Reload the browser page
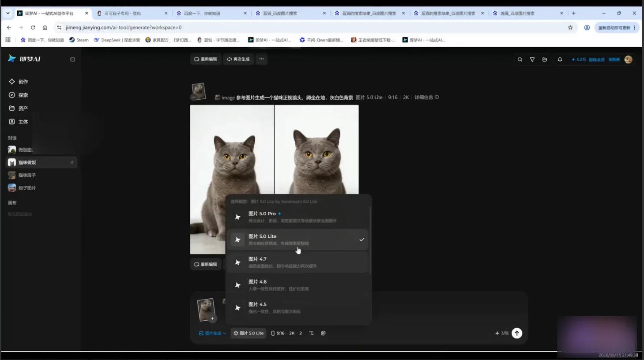 point(33,27)
